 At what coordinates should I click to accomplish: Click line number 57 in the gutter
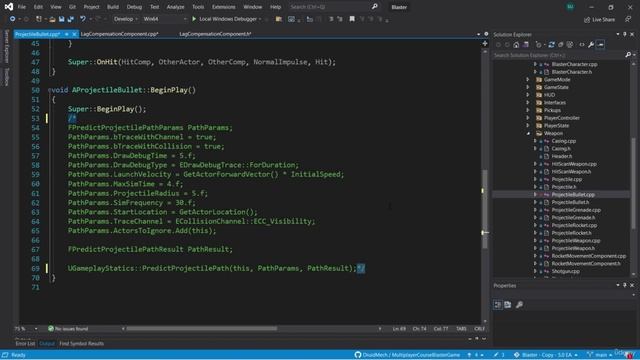36,156
